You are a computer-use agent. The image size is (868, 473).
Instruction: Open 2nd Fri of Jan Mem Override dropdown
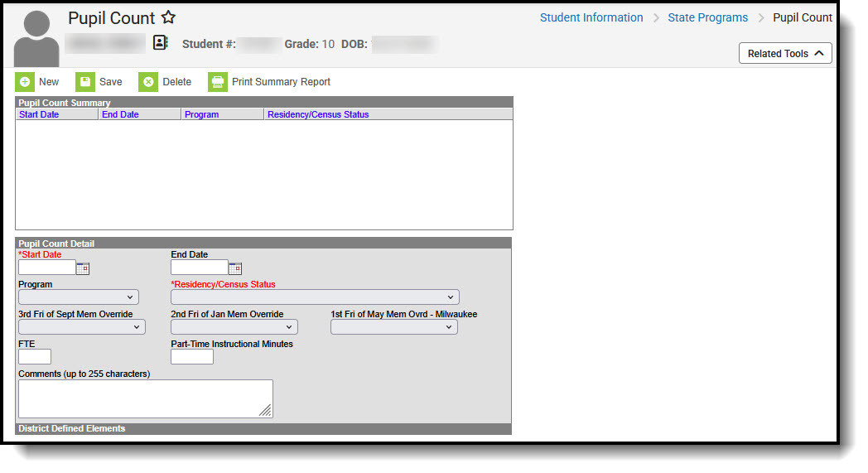(234, 327)
